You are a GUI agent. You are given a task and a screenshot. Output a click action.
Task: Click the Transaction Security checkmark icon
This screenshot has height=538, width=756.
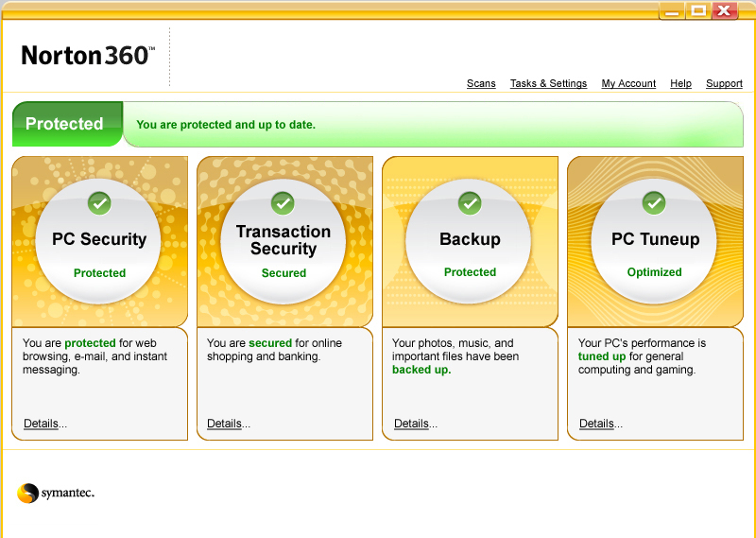tap(283, 202)
